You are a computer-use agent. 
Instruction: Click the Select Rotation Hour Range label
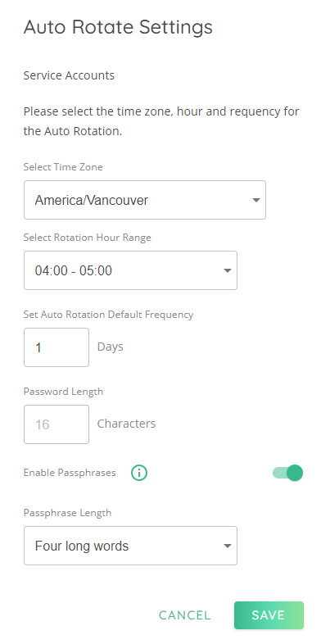click(88, 238)
